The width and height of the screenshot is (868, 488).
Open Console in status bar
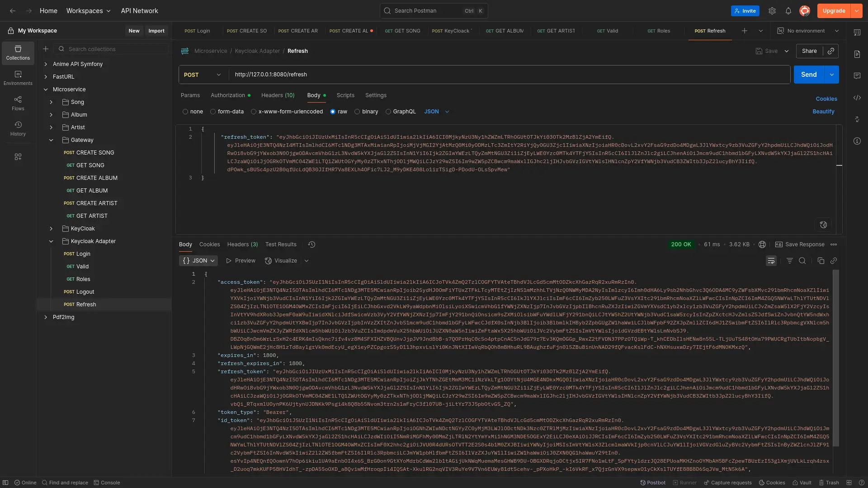point(107,483)
